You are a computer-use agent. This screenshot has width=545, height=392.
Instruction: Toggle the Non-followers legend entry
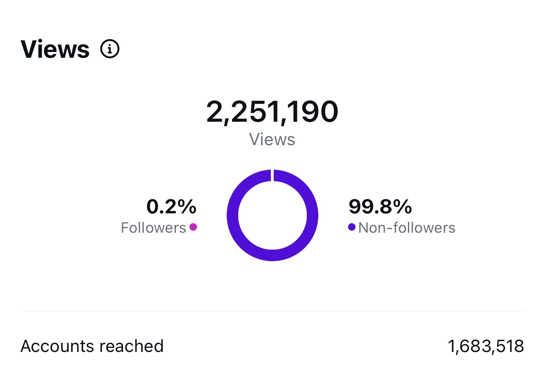click(407, 227)
